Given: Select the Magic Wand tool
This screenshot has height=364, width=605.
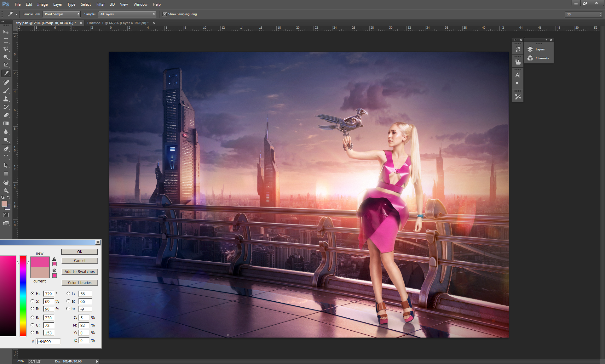Looking at the screenshot, I should 6,57.
